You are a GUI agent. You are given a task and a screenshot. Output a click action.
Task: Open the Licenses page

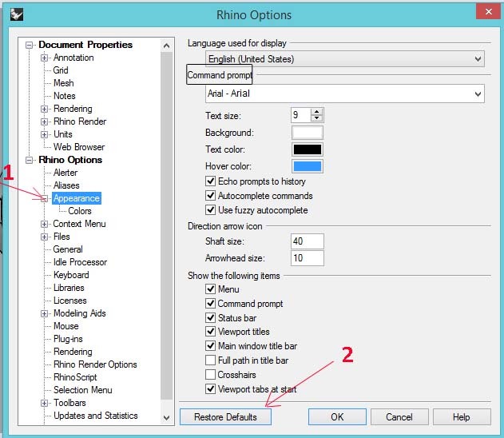pos(70,301)
